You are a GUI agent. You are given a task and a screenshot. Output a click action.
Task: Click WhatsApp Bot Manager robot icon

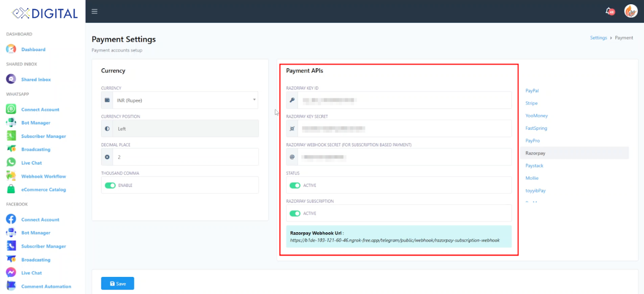(11, 123)
